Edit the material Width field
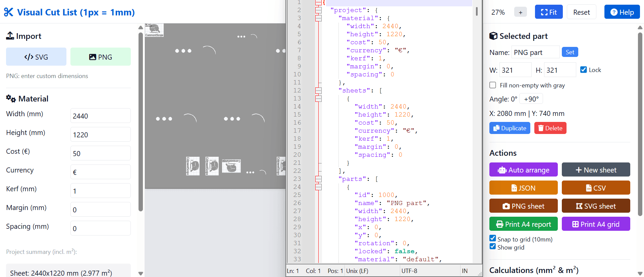Screen dimensions: 644x277 pyautogui.click(x=101, y=116)
